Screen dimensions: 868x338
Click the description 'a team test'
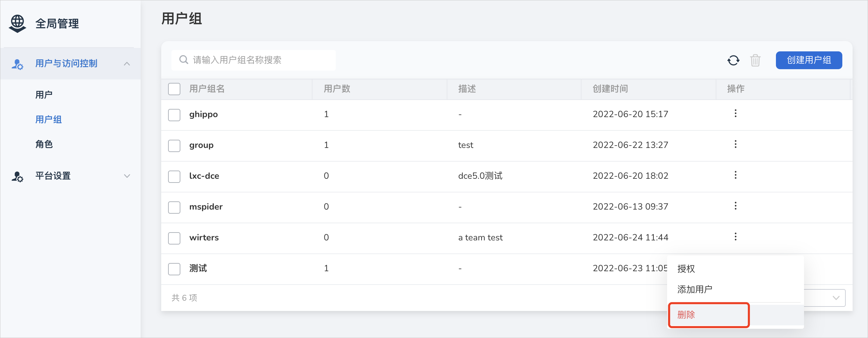[481, 237]
